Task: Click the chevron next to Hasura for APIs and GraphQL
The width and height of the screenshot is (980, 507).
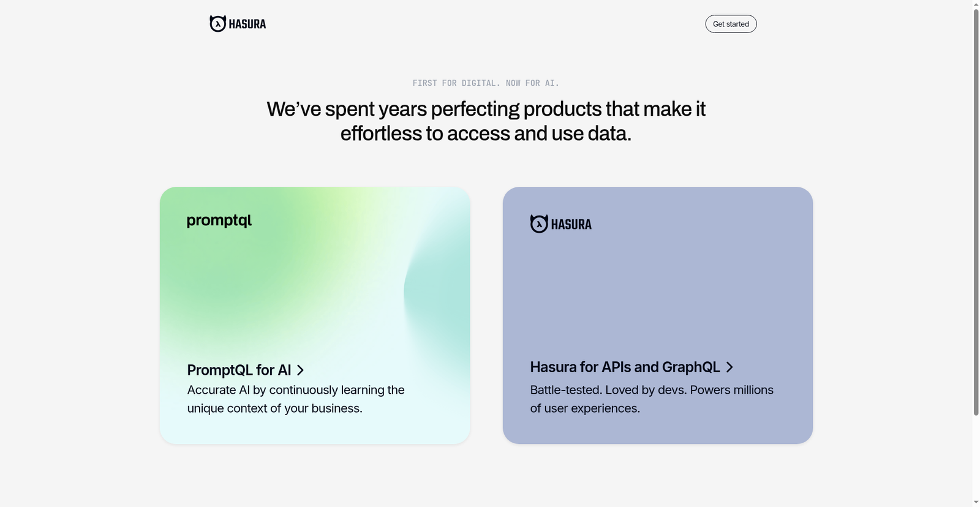Action: [729, 367]
